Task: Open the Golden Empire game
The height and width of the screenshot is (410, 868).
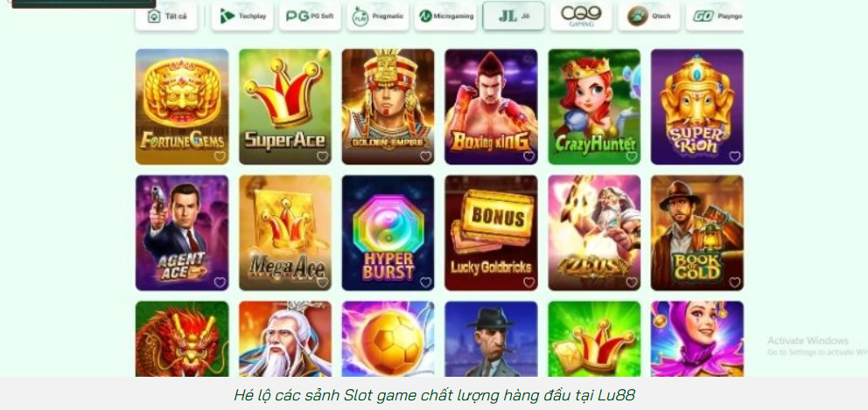Action: [388, 107]
